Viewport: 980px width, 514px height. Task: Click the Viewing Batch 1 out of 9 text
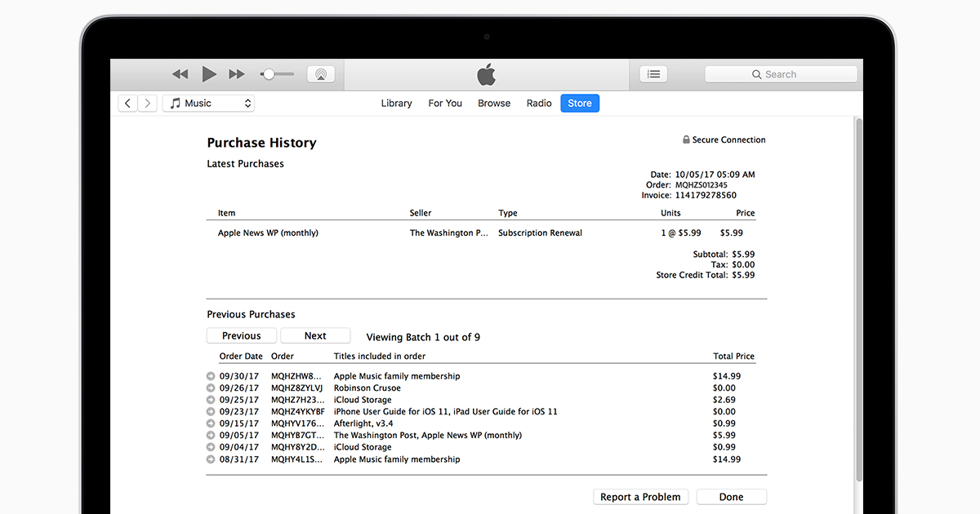(423, 337)
